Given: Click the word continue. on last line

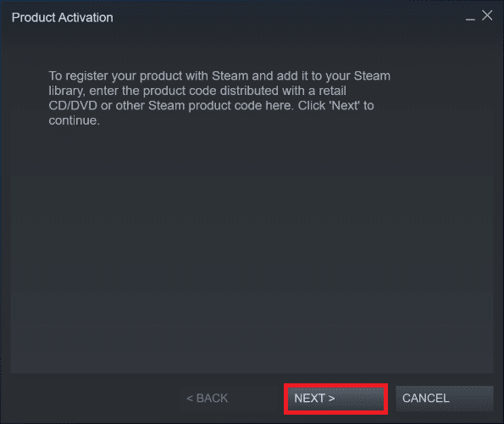Looking at the screenshot, I should point(75,120).
